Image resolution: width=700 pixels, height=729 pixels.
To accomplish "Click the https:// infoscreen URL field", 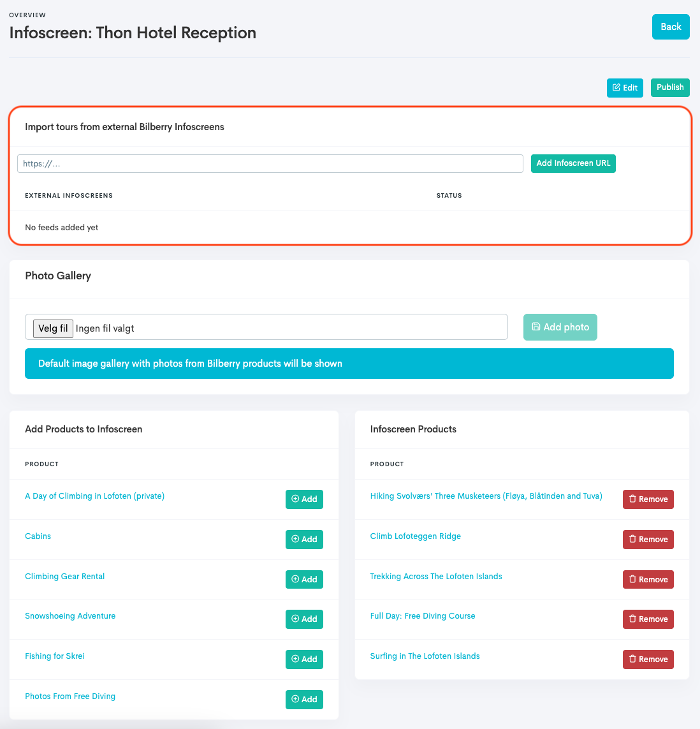I will point(270,164).
